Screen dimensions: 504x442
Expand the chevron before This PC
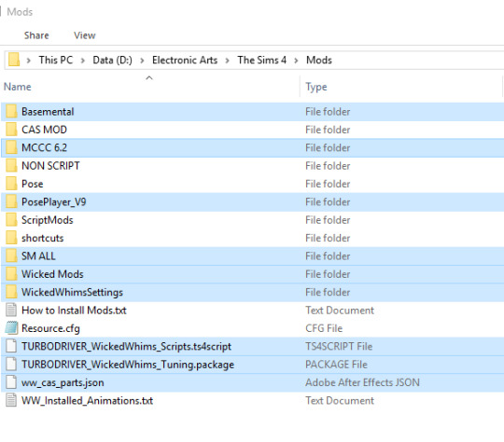pyautogui.click(x=29, y=61)
